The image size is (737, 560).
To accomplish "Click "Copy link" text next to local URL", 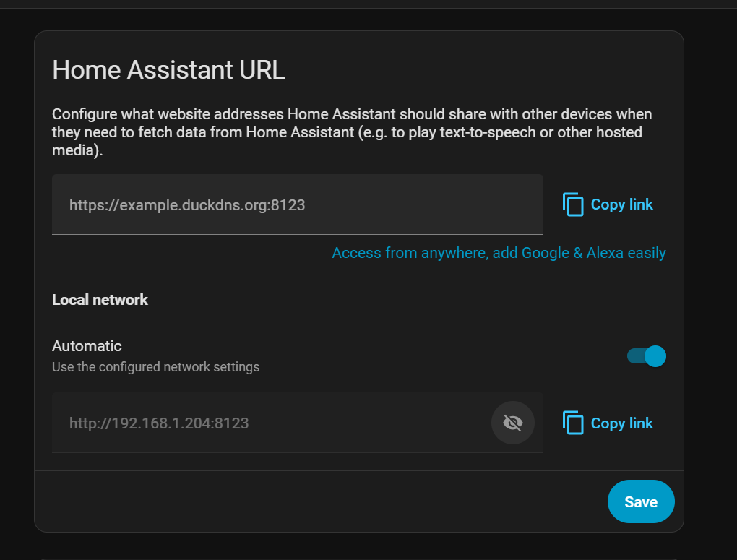I will click(621, 423).
